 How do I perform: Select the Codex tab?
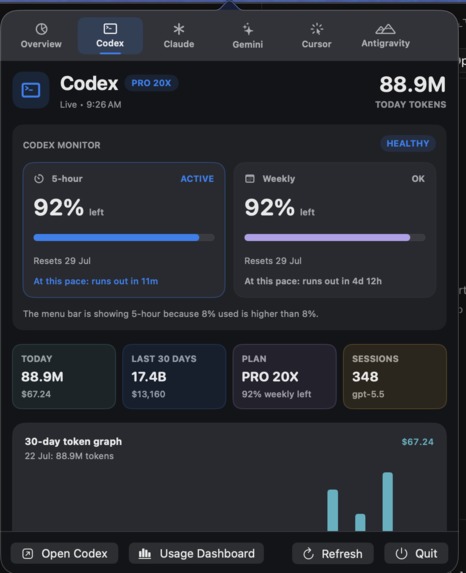[110, 36]
